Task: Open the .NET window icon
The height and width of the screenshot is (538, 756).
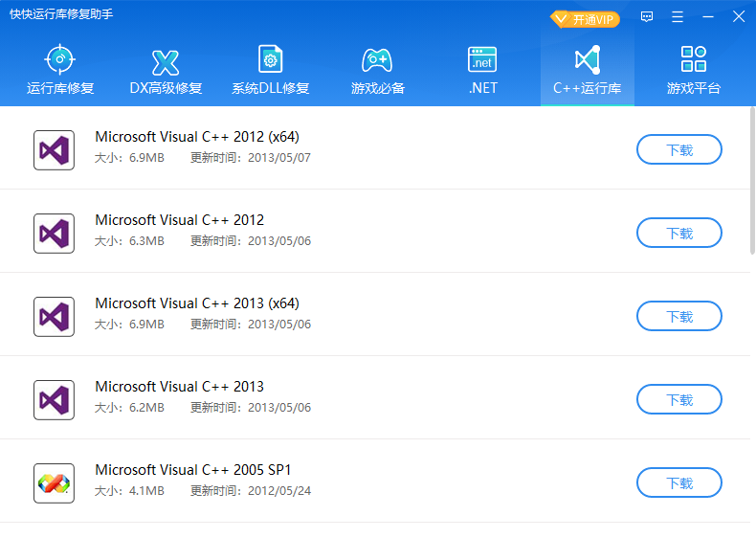Action: (482, 59)
